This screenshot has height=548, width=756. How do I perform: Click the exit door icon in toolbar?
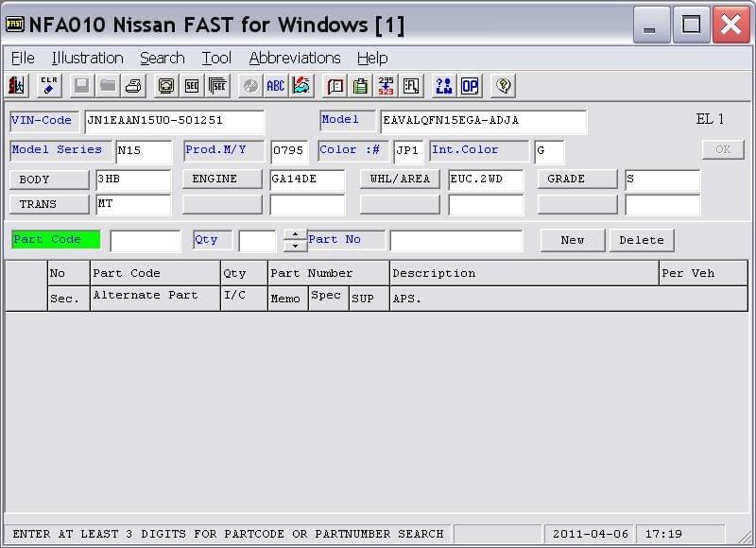[x=16, y=86]
